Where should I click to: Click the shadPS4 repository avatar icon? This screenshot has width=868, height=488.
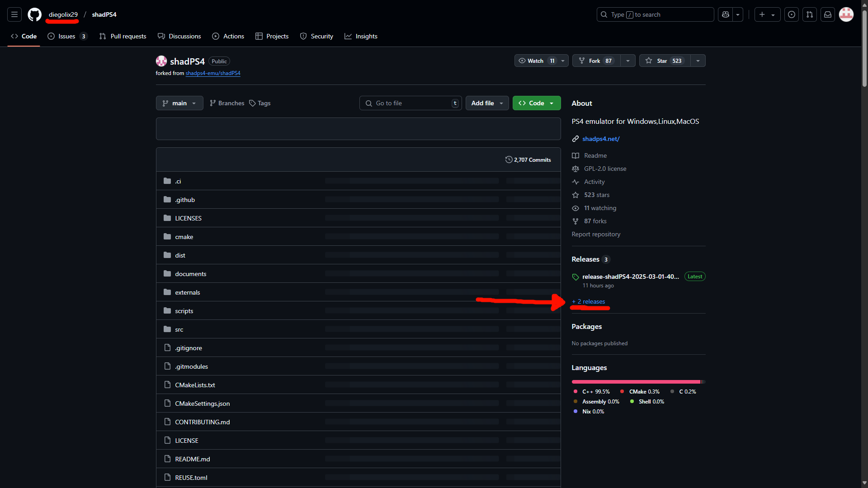point(161,61)
